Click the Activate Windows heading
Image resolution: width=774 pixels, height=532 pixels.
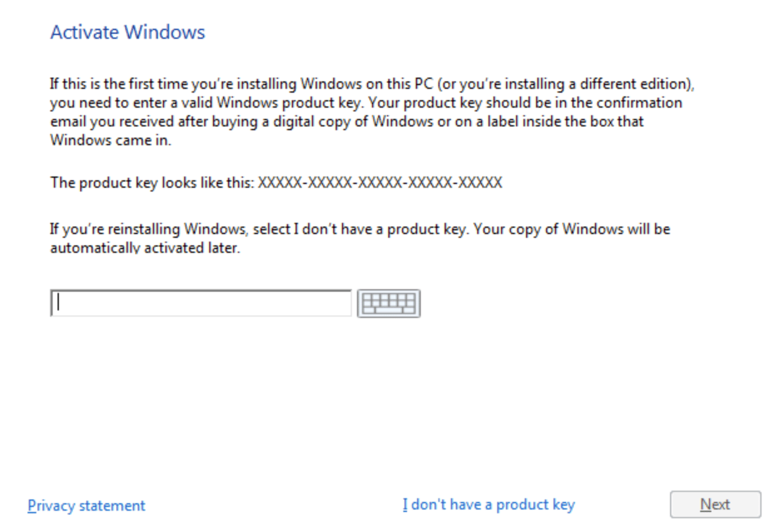(x=128, y=33)
